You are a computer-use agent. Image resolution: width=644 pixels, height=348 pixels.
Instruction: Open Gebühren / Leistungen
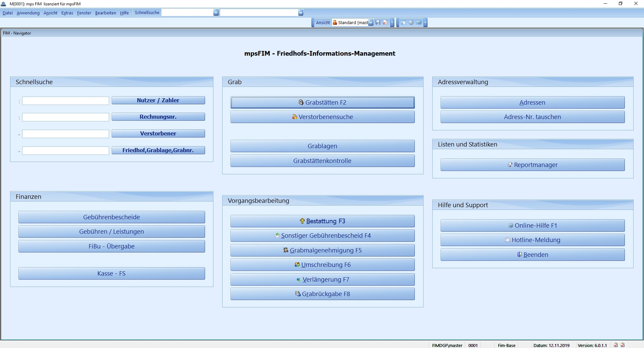(x=111, y=232)
